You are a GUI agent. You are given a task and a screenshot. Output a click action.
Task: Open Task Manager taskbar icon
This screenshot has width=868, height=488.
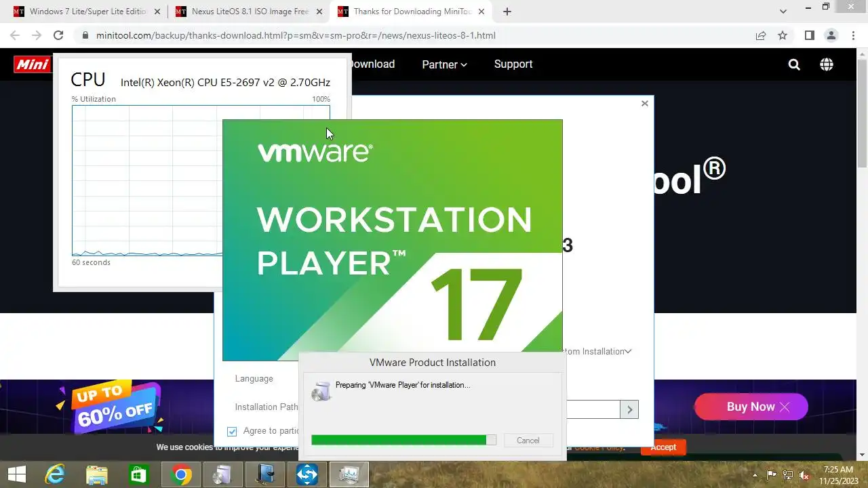point(349,474)
